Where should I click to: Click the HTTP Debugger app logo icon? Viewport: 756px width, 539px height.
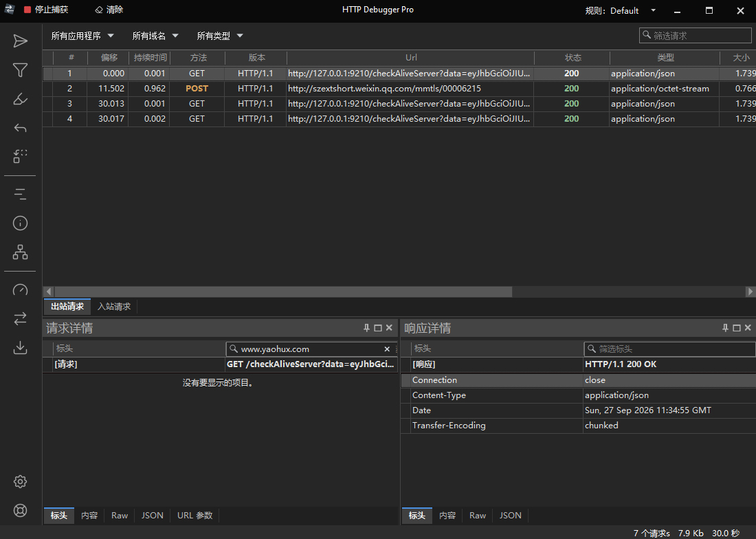pyautogui.click(x=9, y=9)
